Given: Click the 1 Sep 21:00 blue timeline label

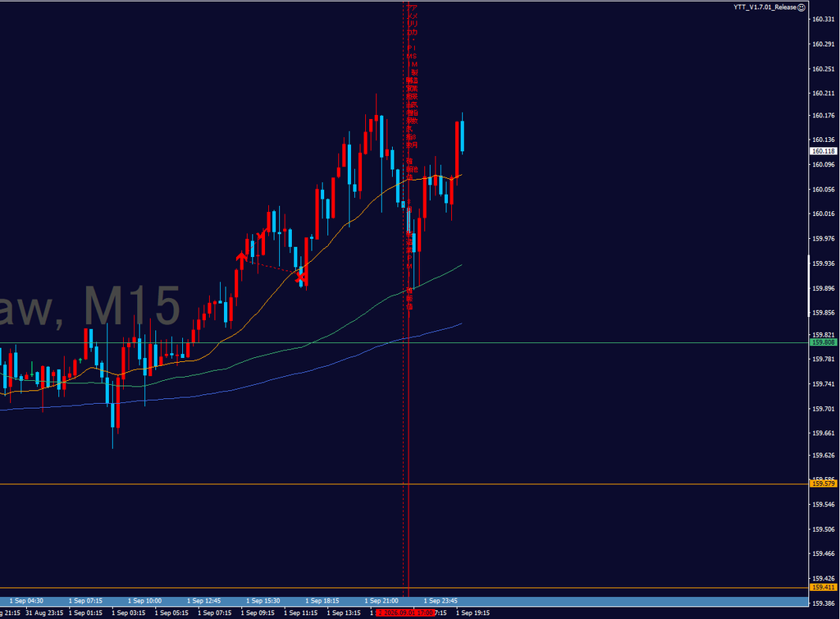Looking at the screenshot, I should pyautogui.click(x=381, y=601).
